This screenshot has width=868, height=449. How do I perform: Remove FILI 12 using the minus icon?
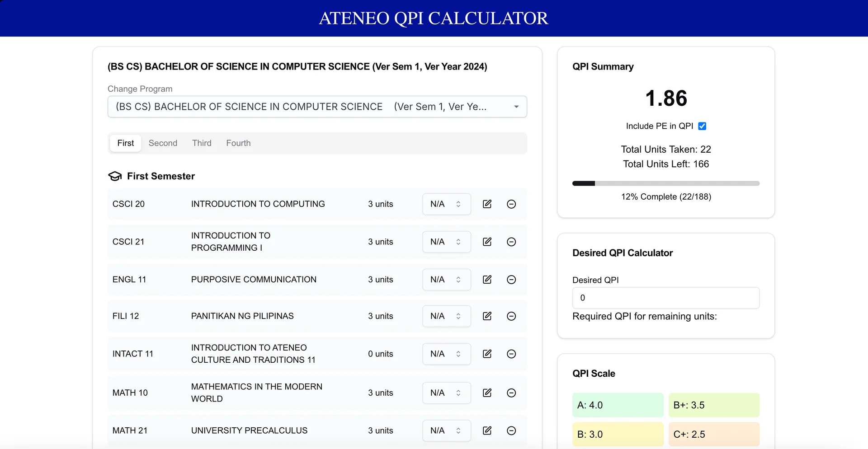pyautogui.click(x=511, y=316)
